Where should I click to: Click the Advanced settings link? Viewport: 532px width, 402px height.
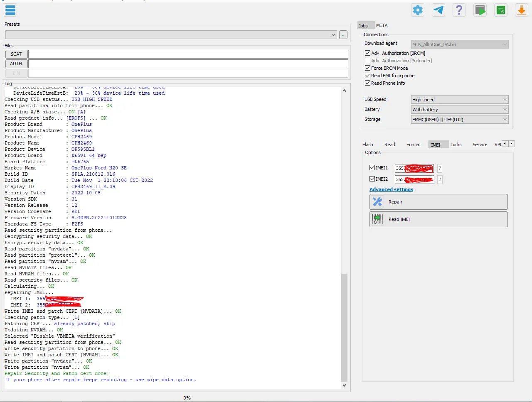pyautogui.click(x=391, y=189)
